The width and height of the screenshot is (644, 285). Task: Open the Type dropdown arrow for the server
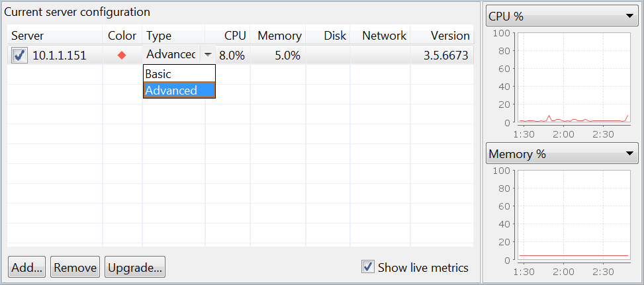208,54
